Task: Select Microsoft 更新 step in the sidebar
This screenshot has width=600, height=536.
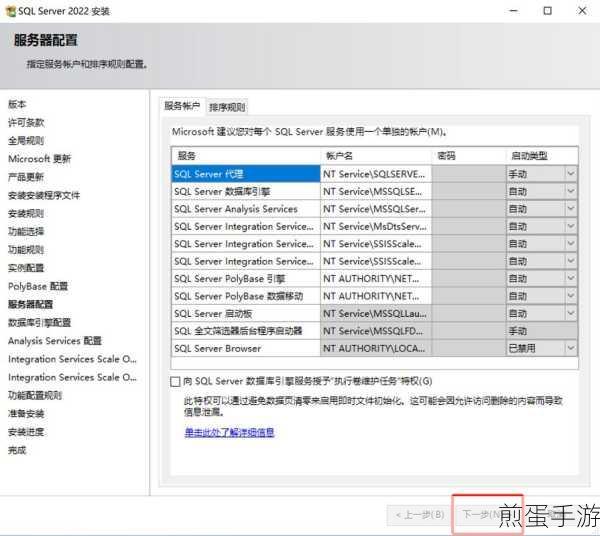Action: point(39,158)
